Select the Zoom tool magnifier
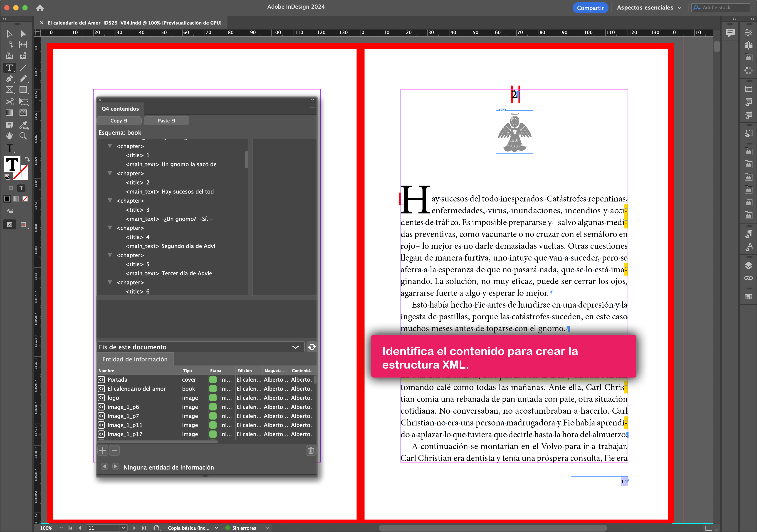 (23, 136)
